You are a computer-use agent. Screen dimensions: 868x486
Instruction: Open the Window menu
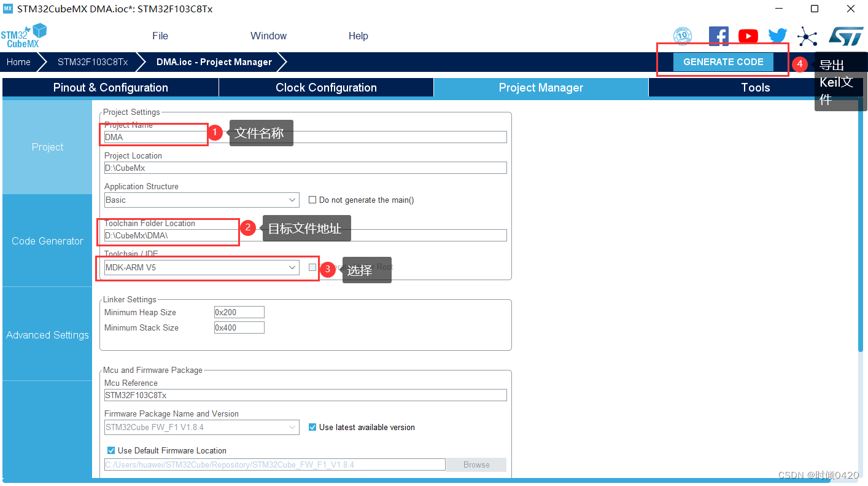[268, 36]
